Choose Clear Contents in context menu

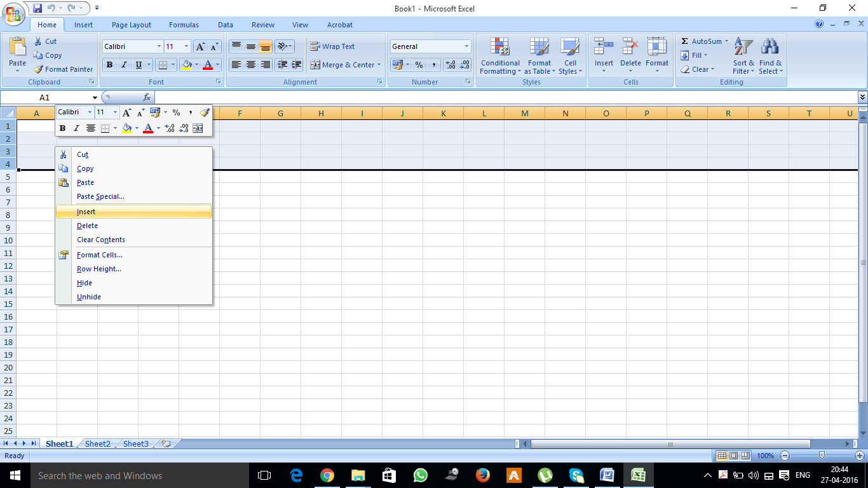coord(133,240)
